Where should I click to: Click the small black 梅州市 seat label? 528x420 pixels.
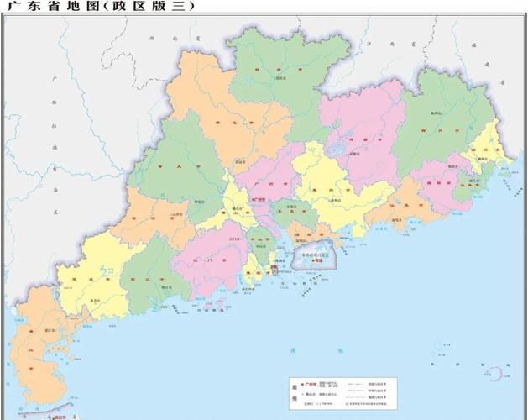click(x=436, y=113)
